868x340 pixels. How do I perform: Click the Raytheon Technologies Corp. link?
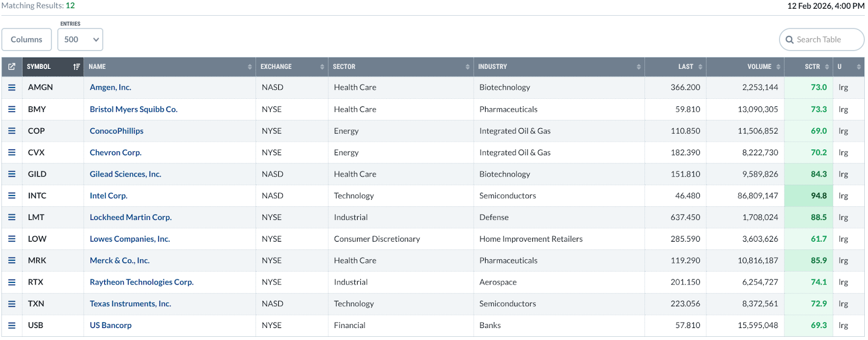[142, 282]
